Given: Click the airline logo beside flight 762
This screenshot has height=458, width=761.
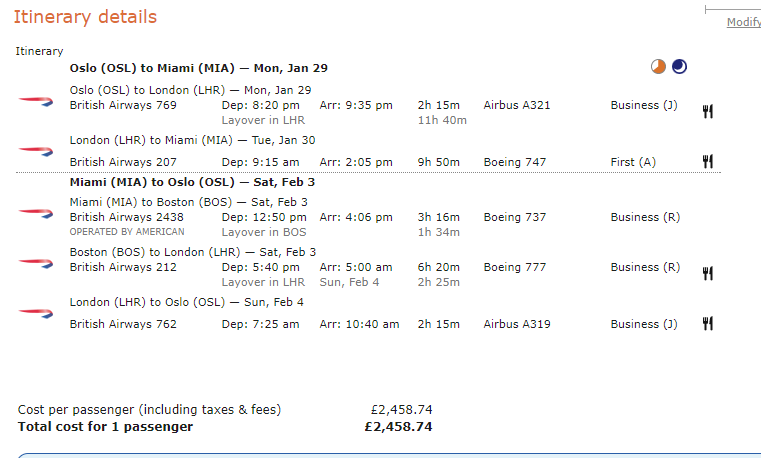Looking at the screenshot, I should pyautogui.click(x=35, y=313).
